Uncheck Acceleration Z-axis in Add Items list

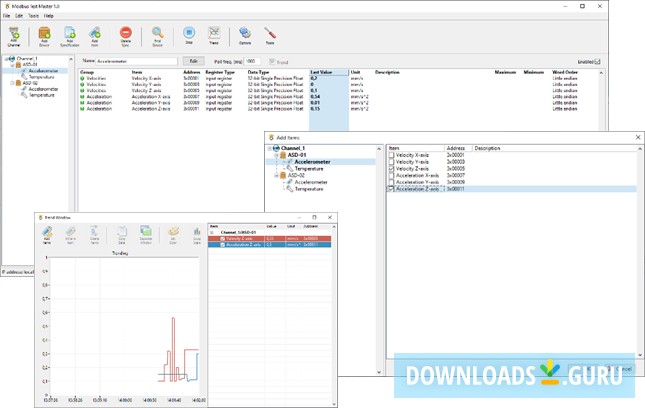(391, 189)
